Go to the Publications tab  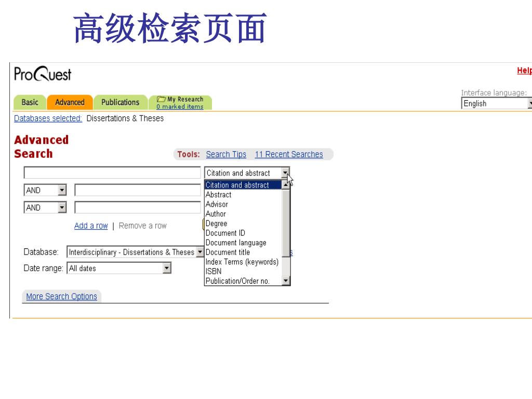click(120, 102)
